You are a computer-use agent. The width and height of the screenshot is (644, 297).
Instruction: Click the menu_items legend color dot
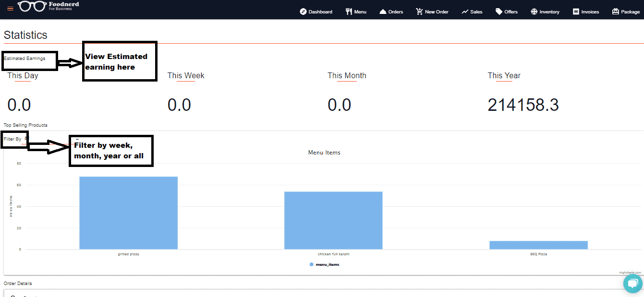click(311, 264)
